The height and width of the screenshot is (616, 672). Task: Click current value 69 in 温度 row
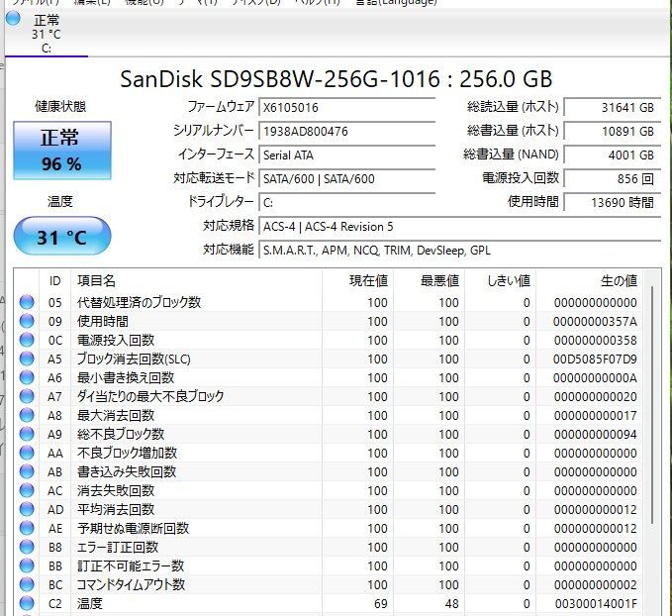pos(381,604)
